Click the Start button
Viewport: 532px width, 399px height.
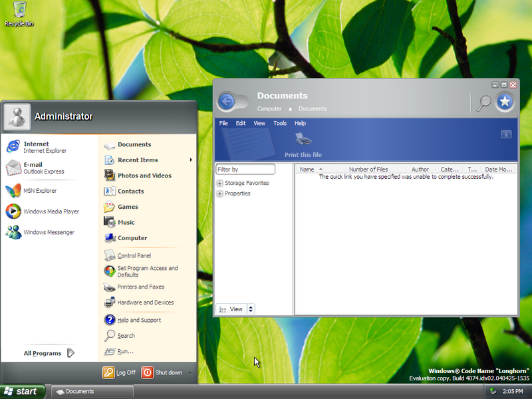pos(23,392)
